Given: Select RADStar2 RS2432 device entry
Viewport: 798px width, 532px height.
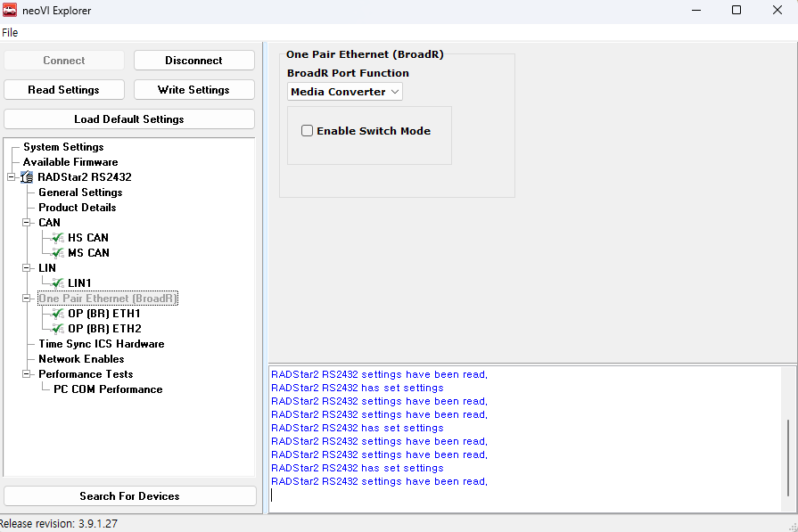Looking at the screenshot, I should (x=85, y=177).
